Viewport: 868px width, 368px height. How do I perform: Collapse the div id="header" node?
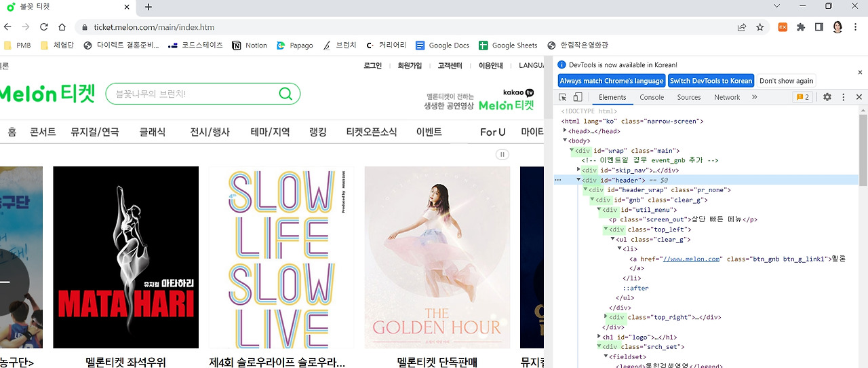click(578, 180)
